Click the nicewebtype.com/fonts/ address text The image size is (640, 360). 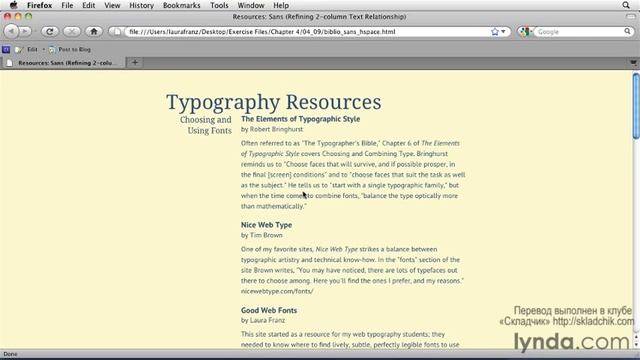click(277, 291)
